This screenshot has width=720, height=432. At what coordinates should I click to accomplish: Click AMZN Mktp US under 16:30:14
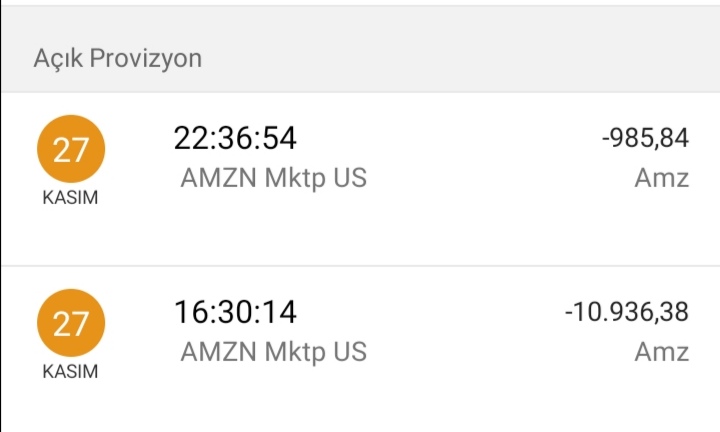coord(274,352)
